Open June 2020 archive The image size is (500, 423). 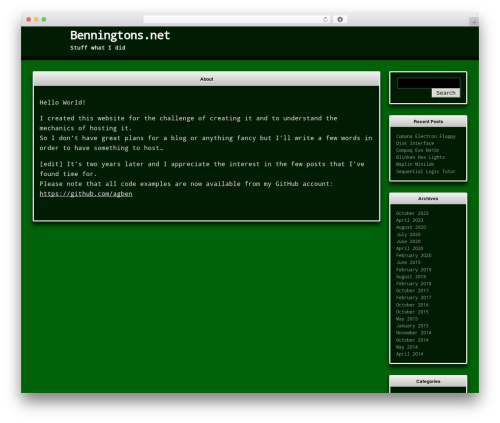408,241
